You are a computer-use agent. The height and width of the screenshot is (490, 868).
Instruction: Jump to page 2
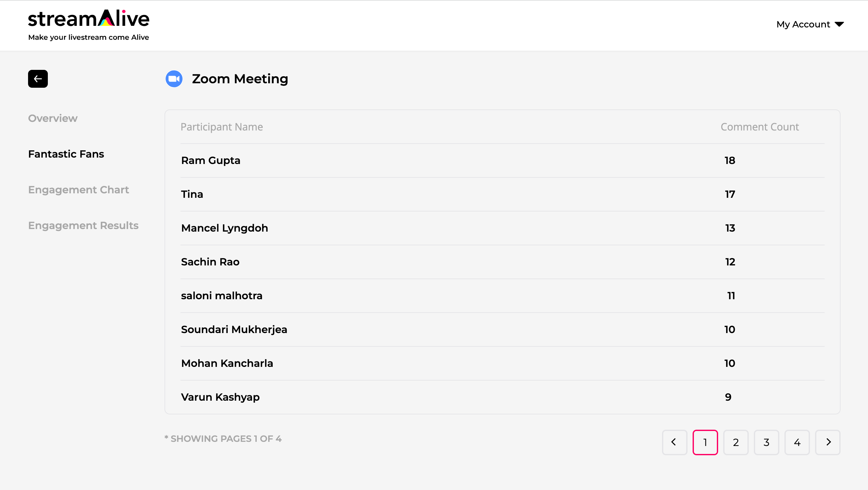coord(736,442)
